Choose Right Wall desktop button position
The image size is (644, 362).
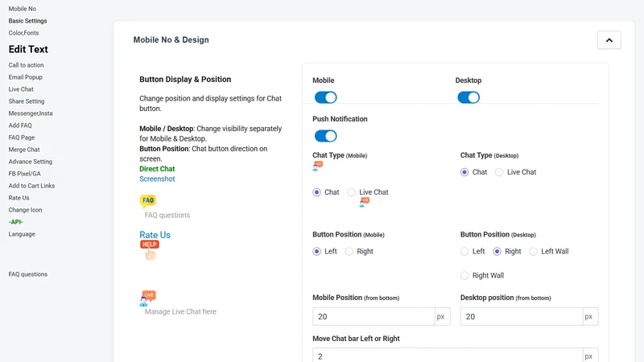point(464,275)
